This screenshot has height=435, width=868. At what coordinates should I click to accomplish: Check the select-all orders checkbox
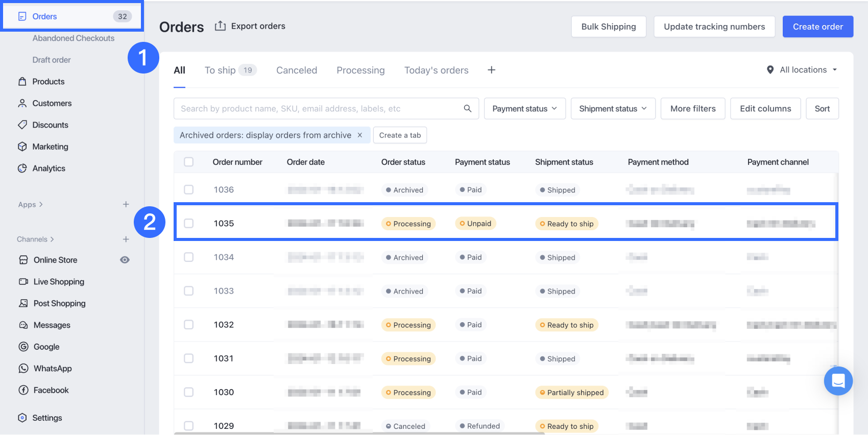pyautogui.click(x=189, y=162)
